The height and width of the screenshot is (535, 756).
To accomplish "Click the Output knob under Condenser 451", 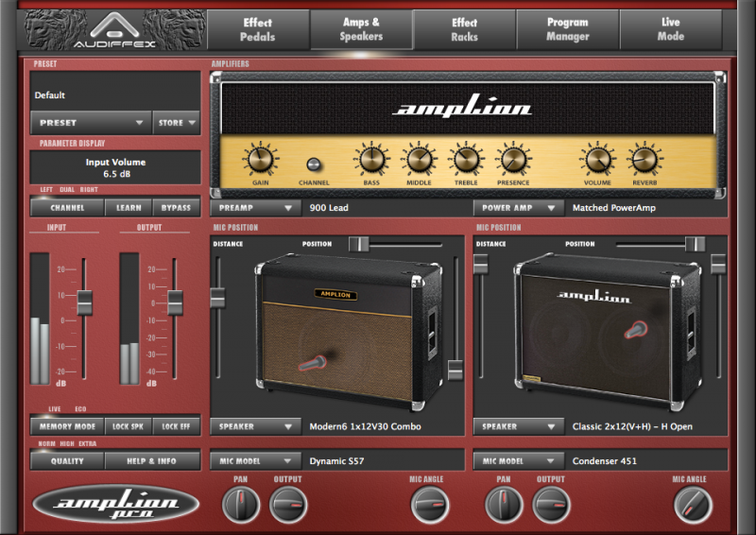I will (x=551, y=505).
